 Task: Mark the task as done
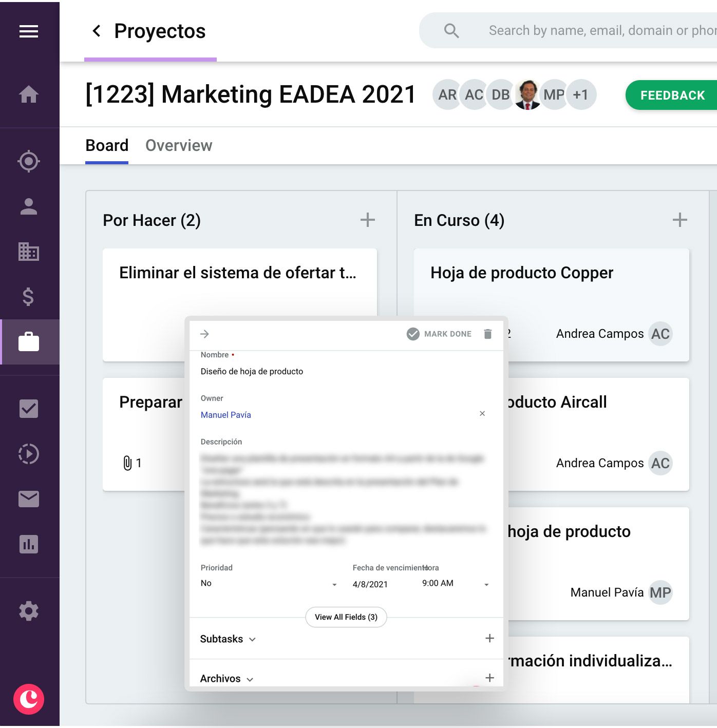click(440, 334)
